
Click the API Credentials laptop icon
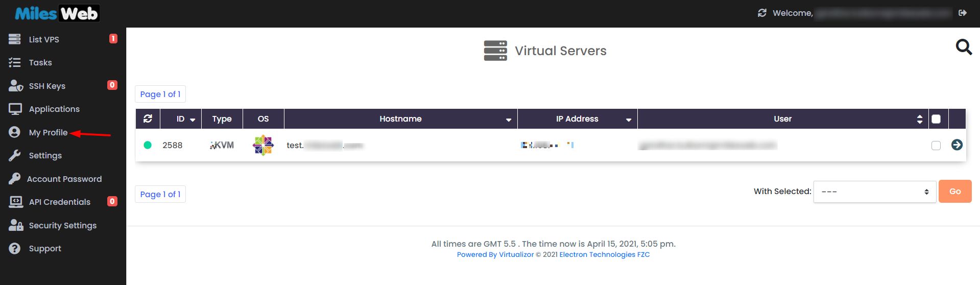click(16, 202)
